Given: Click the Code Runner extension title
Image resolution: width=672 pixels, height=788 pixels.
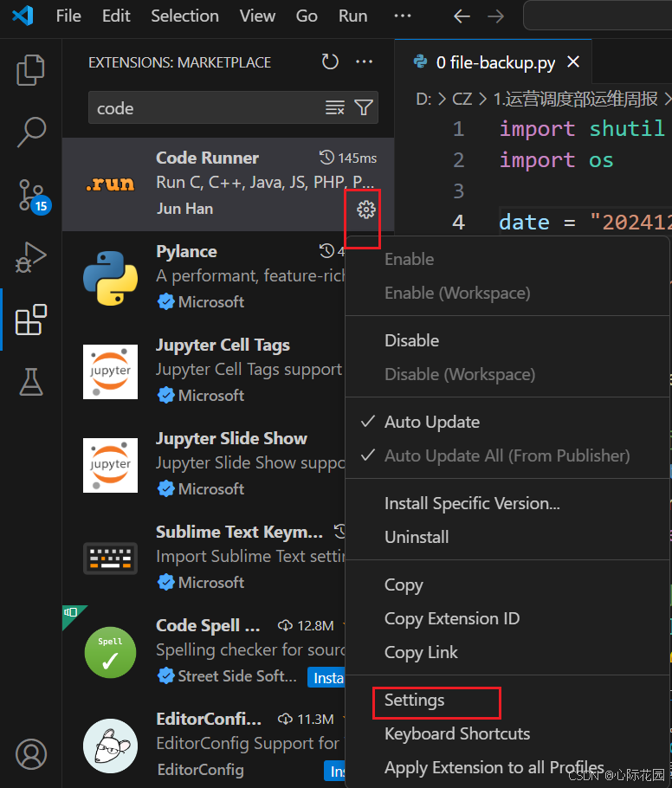Looking at the screenshot, I should 207,158.
